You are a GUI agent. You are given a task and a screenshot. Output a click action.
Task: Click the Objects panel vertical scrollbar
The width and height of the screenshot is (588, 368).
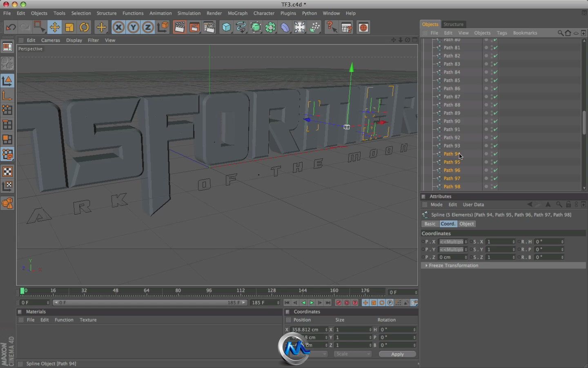584,123
